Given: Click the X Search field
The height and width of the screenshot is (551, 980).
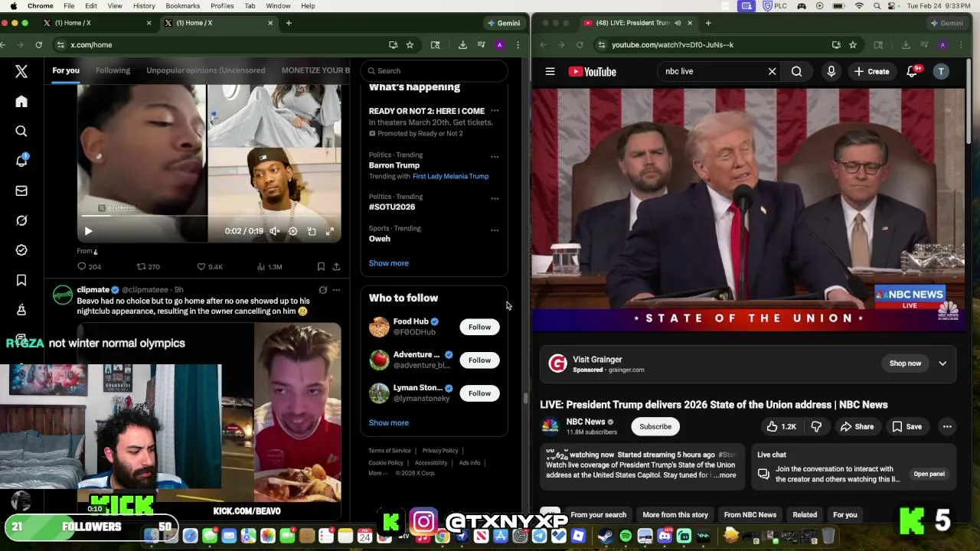Looking at the screenshot, I should pos(434,70).
